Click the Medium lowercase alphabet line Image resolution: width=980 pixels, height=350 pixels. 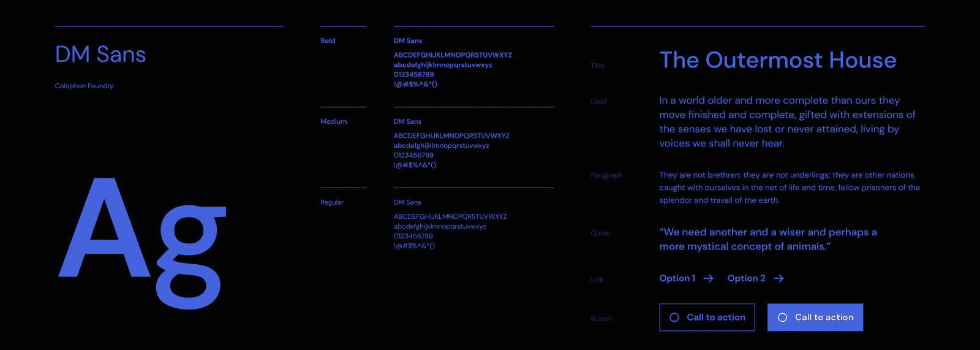442,146
